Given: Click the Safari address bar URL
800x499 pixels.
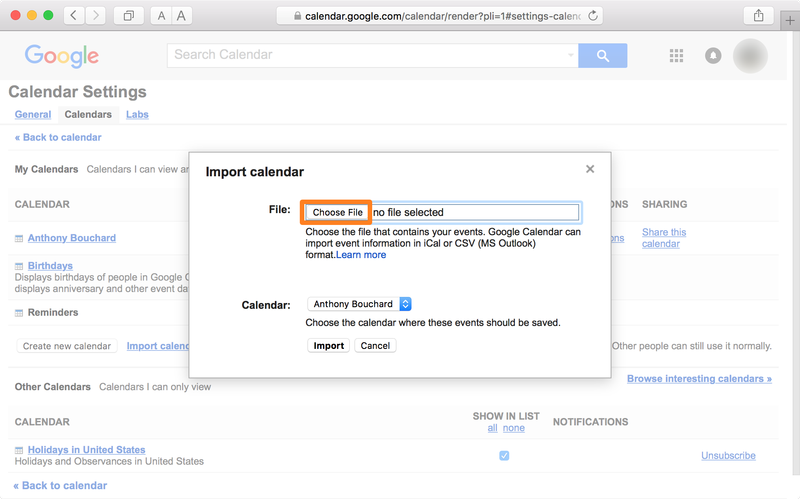Looking at the screenshot, I should pos(442,16).
